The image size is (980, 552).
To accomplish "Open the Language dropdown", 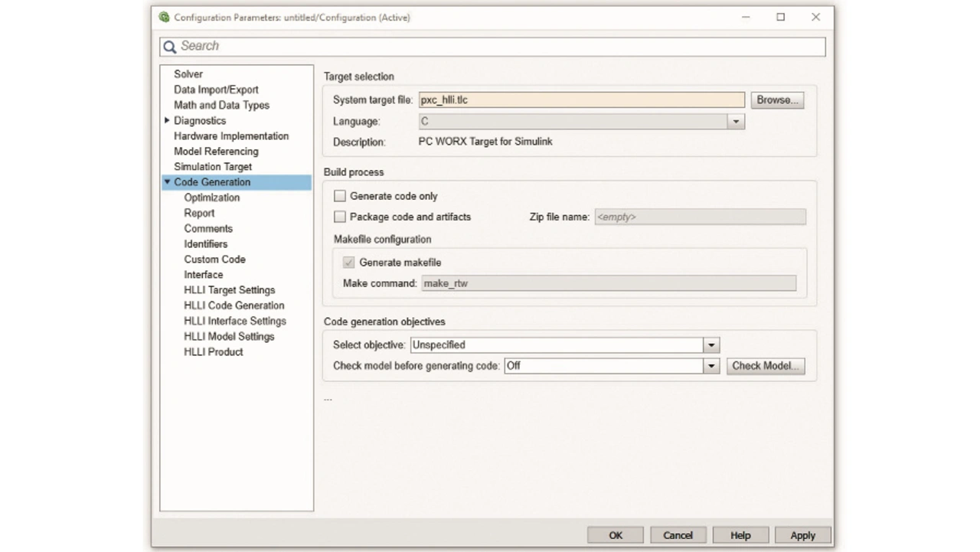I will (735, 122).
